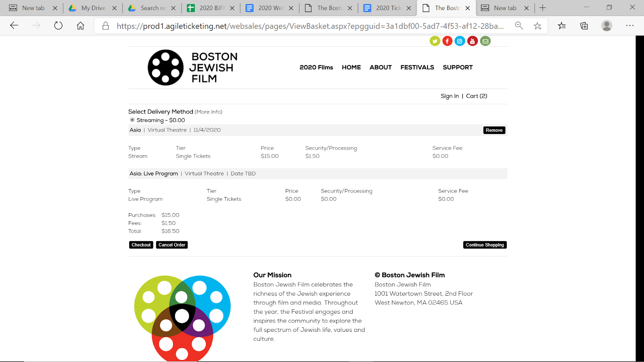Go back with the browser back arrow

(14, 26)
